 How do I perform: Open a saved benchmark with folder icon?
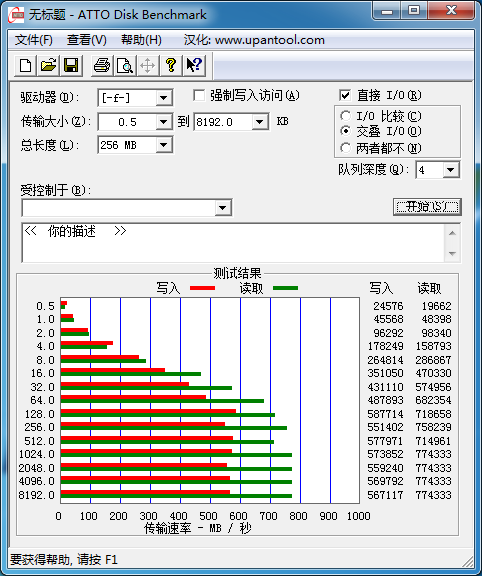(x=48, y=66)
